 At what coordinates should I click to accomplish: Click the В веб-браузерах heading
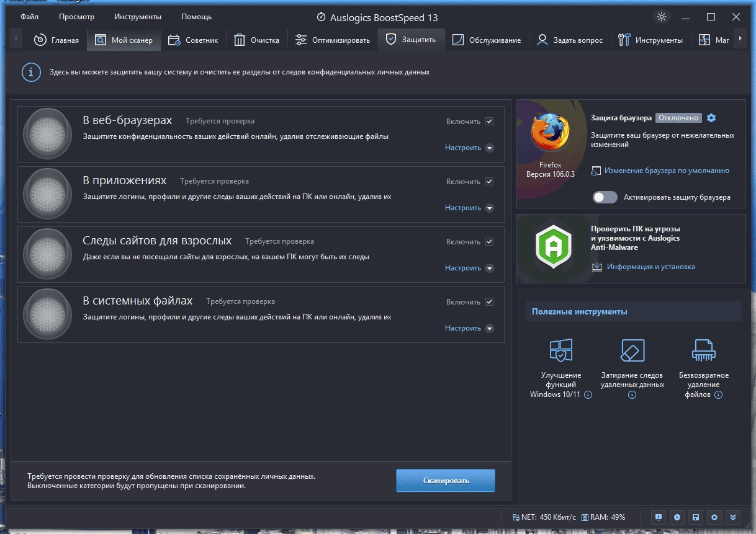click(127, 120)
